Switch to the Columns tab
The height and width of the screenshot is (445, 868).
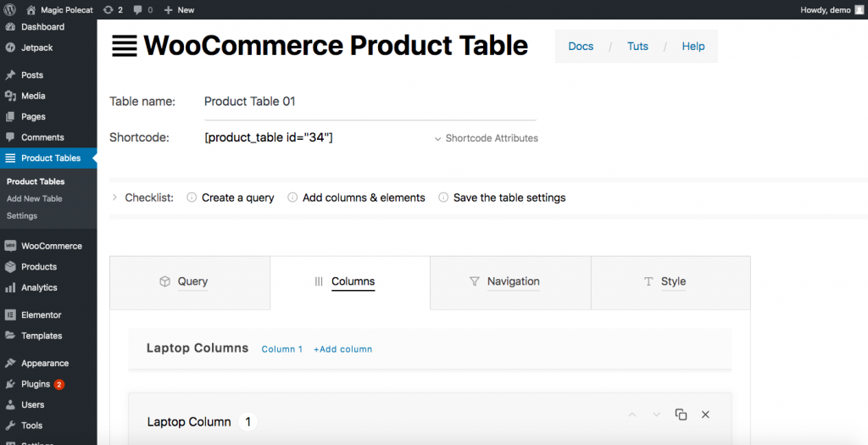pos(350,282)
